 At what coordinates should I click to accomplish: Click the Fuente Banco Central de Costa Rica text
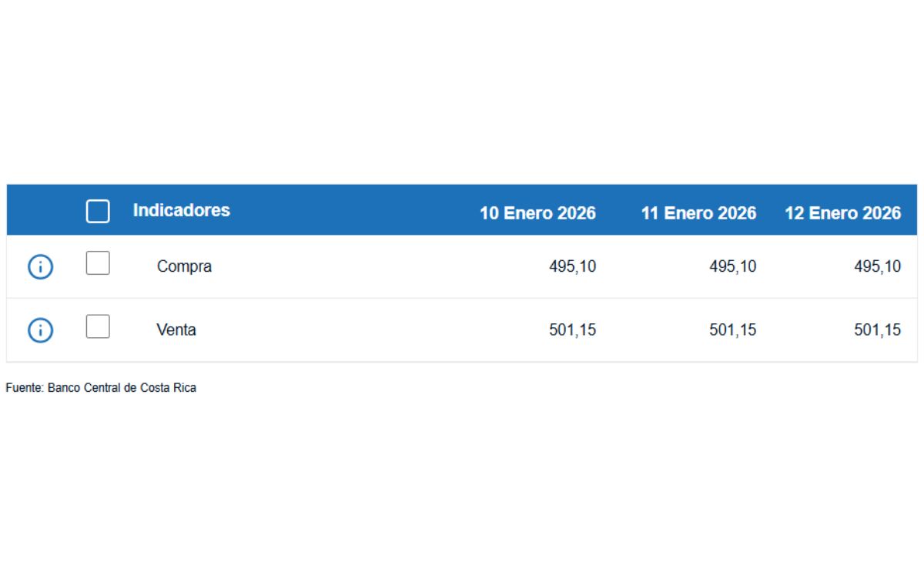(x=101, y=387)
